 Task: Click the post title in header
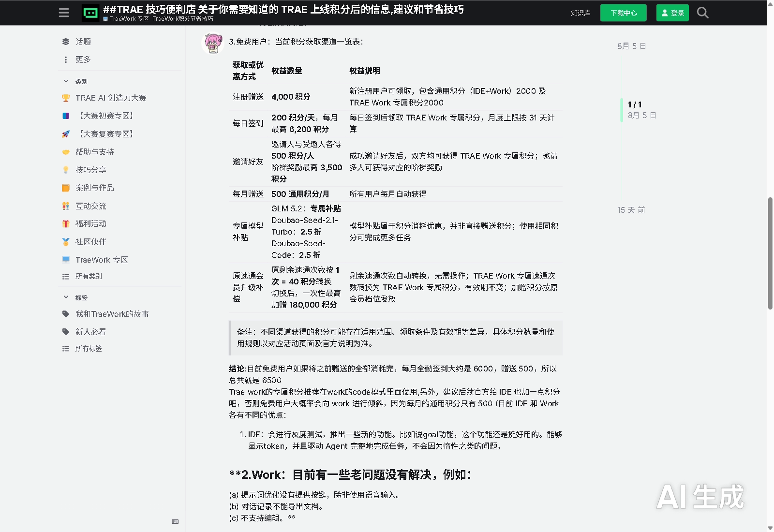(x=283, y=9)
